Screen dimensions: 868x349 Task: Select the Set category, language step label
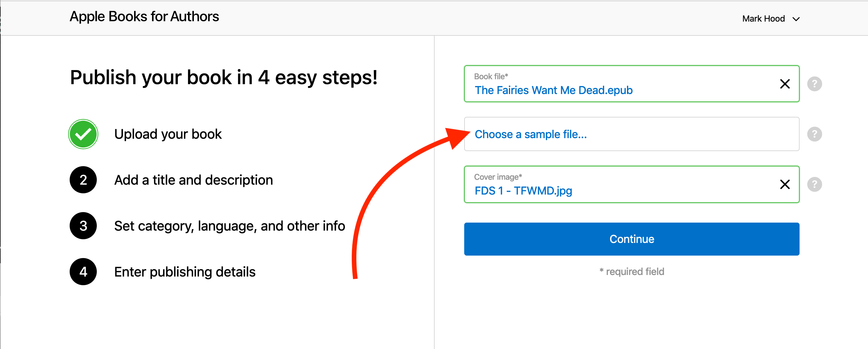pyautogui.click(x=229, y=226)
